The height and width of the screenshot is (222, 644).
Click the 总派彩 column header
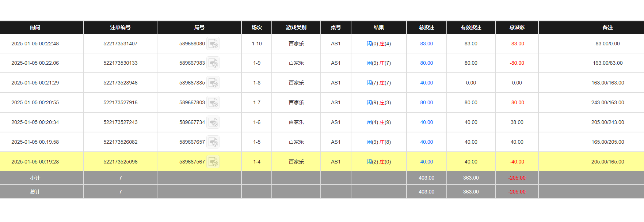click(x=517, y=28)
